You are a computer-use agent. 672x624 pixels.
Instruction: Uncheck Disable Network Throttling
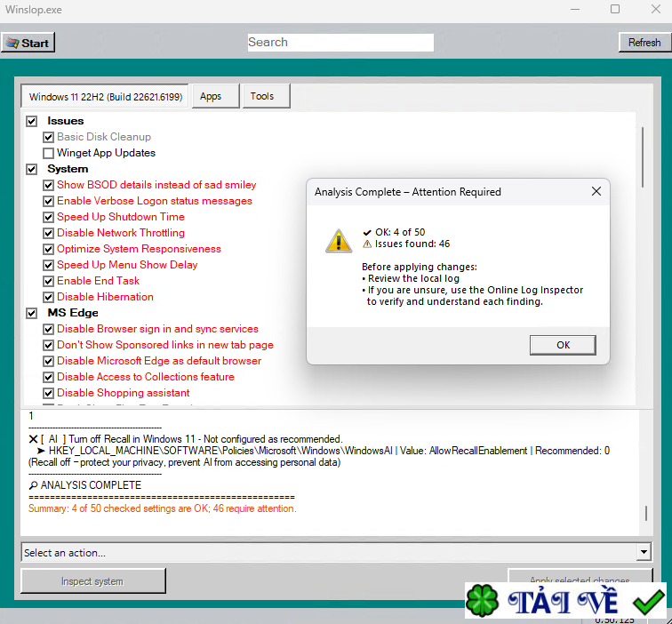(x=48, y=233)
